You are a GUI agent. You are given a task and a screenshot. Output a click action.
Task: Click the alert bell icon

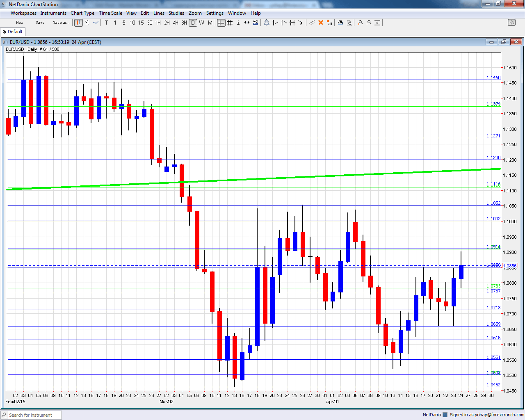click(267, 23)
